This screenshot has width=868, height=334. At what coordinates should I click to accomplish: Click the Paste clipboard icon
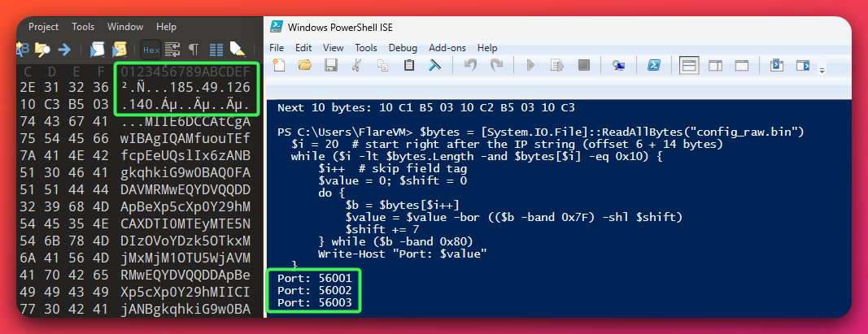[409, 65]
